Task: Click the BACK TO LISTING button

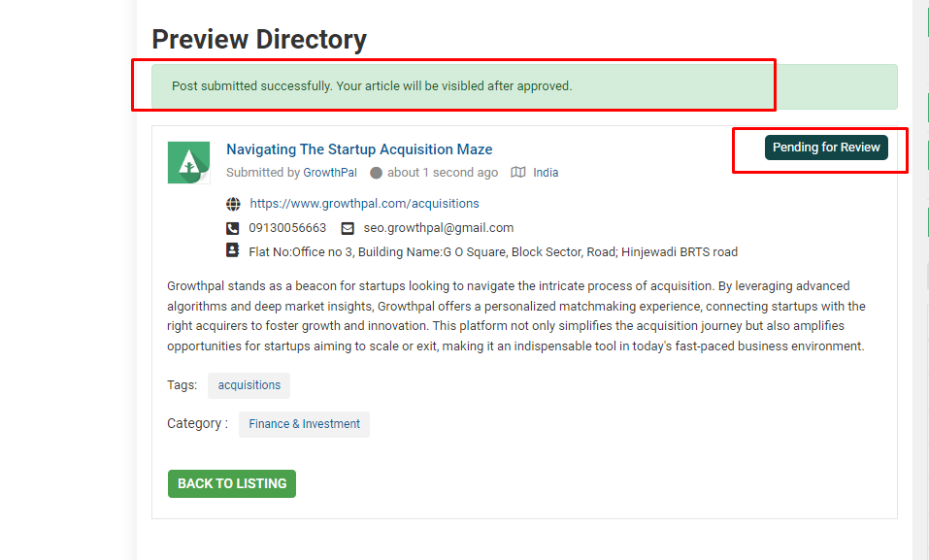Action: [232, 483]
